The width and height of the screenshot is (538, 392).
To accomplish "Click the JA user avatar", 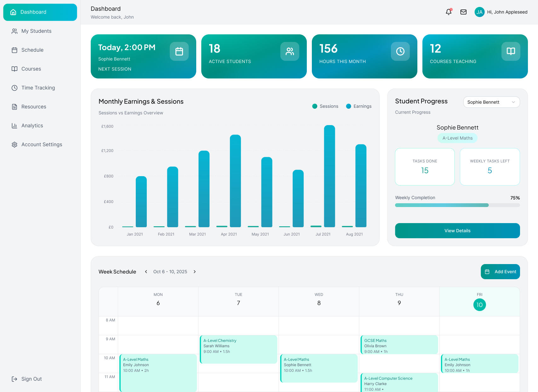I will click(479, 12).
